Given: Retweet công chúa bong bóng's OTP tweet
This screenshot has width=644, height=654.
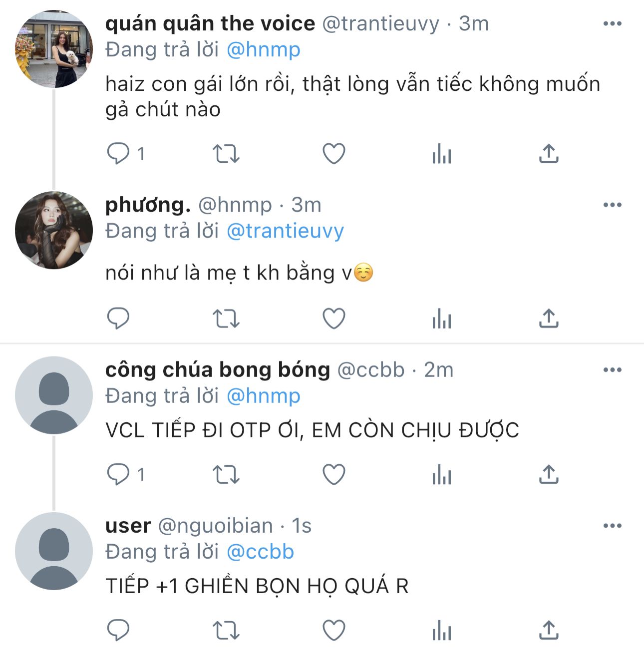Looking at the screenshot, I should [x=226, y=474].
